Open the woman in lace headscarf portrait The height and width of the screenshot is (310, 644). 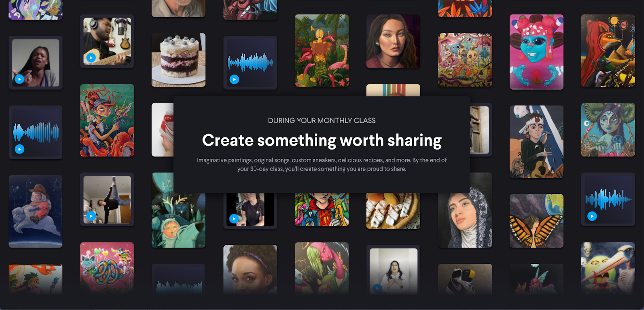click(465, 210)
